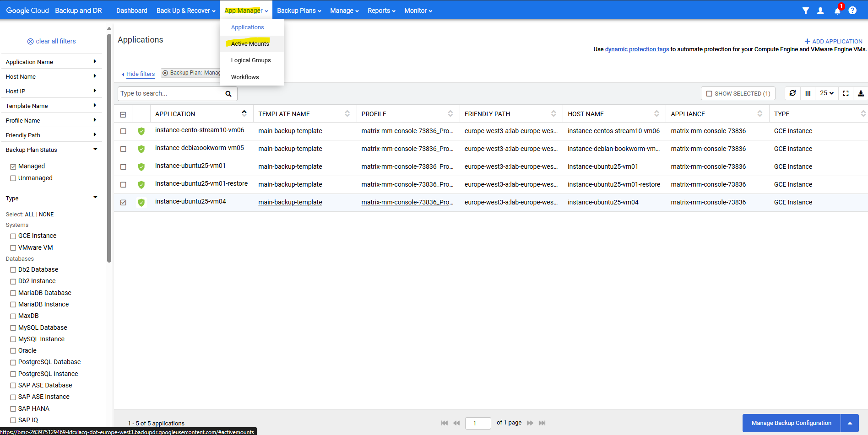The image size is (868, 435).
Task: Open the 25 rows per page dropdown
Action: coord(826,93)
